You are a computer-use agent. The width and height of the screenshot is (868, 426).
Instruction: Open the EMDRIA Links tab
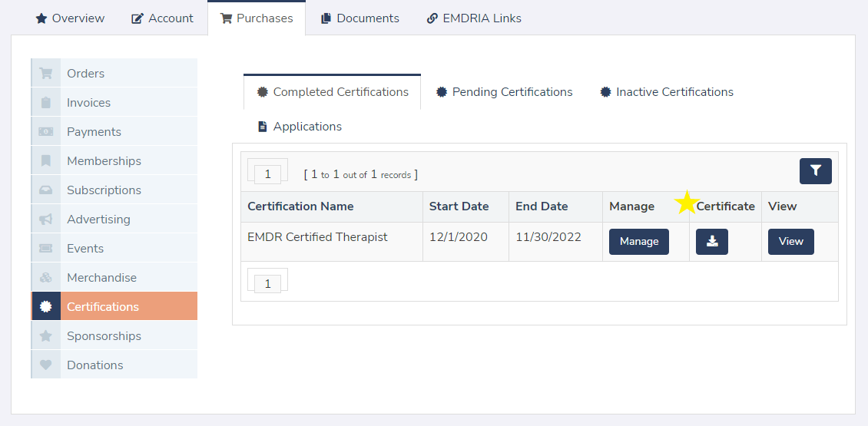coord(474,18)
